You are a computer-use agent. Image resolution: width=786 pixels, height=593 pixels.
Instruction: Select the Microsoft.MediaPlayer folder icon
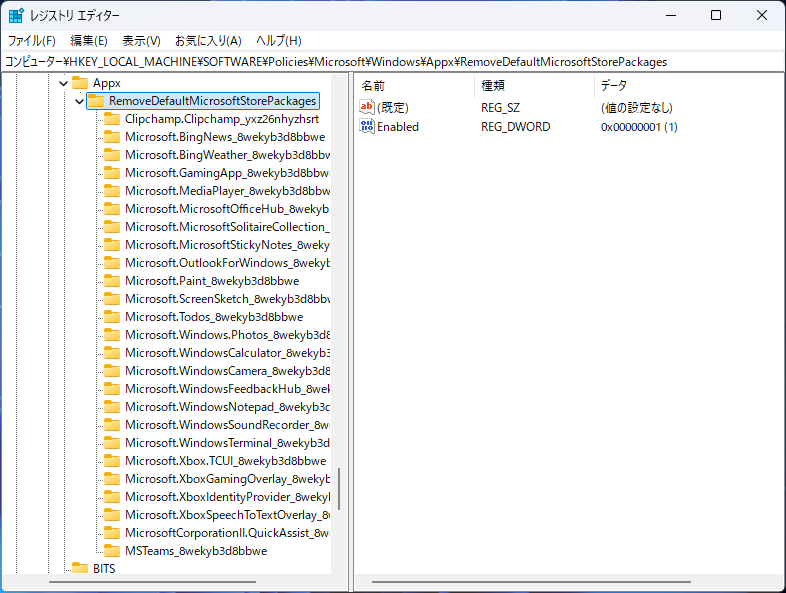click(112, 191)
